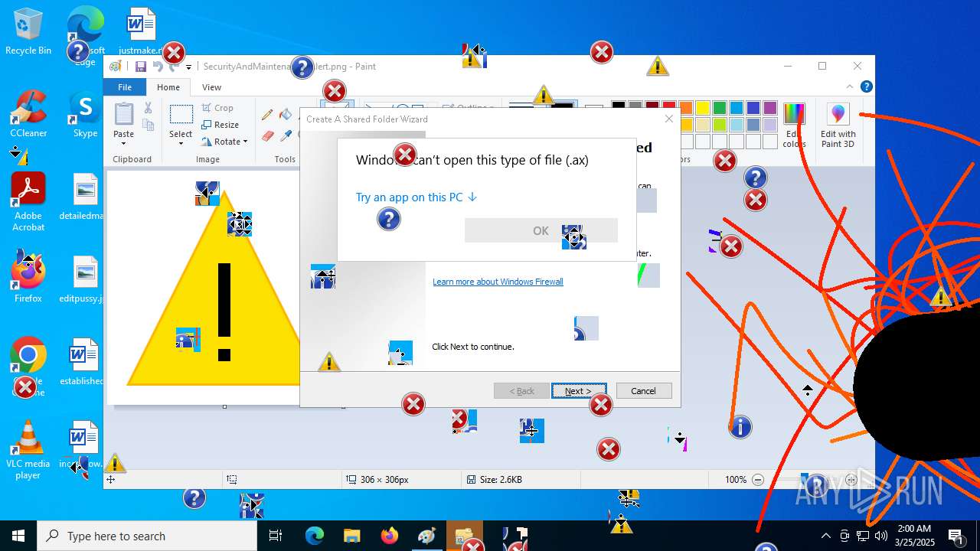
Task: Open the CCleaner desktop shortcut
Action: [x=28, y=114]
